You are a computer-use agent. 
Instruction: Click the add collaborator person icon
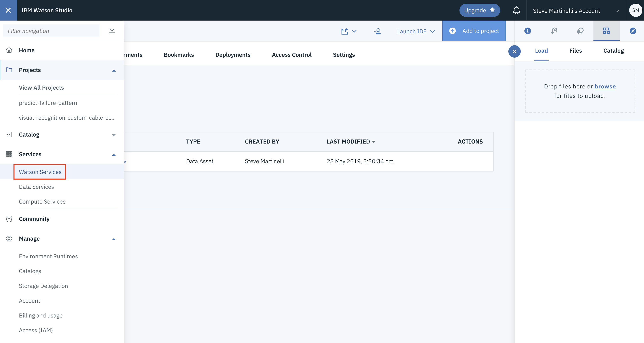click(x=377, y=31)
